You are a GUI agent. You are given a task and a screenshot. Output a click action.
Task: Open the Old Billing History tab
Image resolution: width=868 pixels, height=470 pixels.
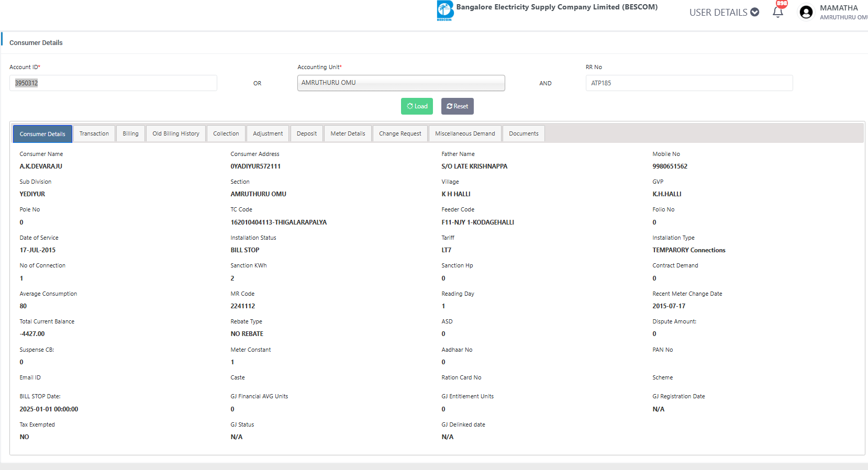click(x=176, y=133)
